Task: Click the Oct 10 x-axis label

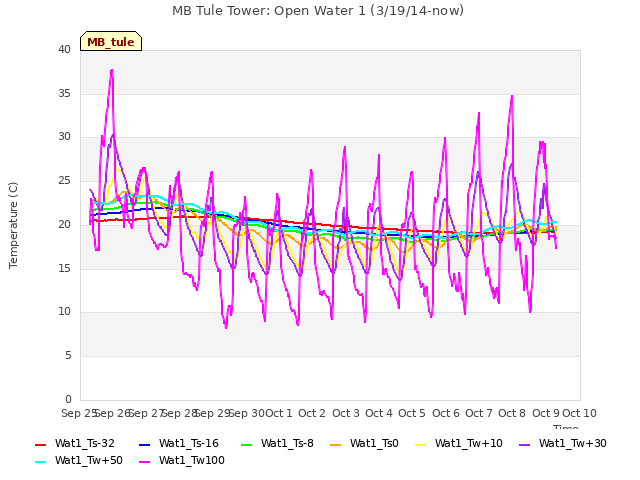Action: point(580,413)
